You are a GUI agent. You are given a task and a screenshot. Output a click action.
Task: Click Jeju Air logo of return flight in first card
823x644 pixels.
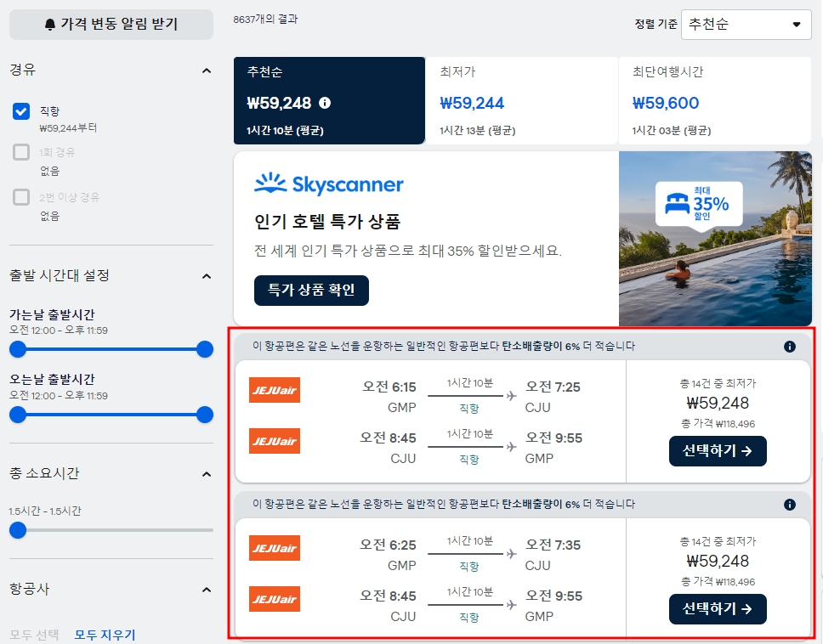tap(275, 441)
